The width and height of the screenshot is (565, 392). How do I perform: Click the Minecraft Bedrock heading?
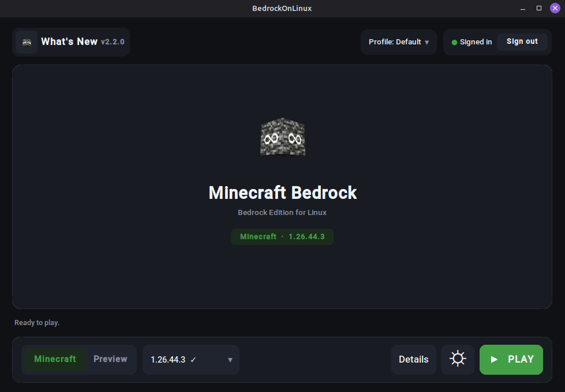pos(283,193)
